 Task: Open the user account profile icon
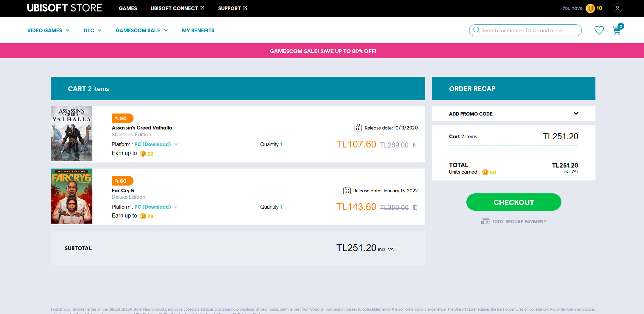click(618, 8)
